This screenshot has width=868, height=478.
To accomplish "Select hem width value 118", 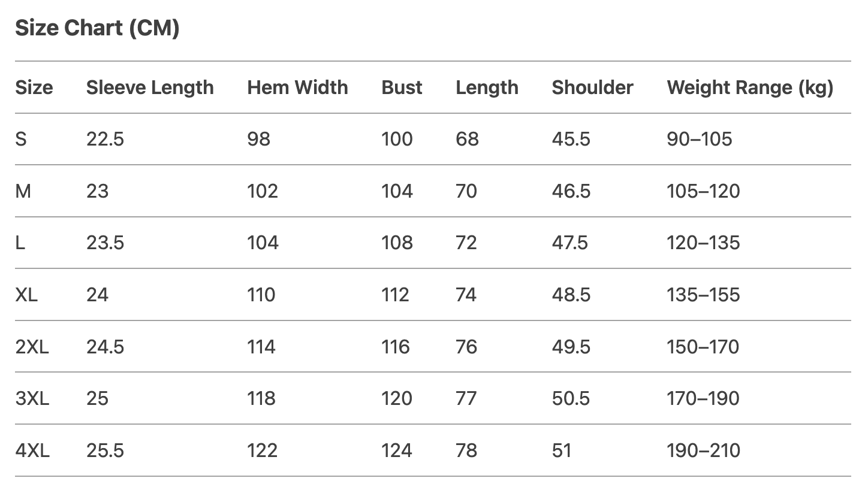I will point(261,398).
